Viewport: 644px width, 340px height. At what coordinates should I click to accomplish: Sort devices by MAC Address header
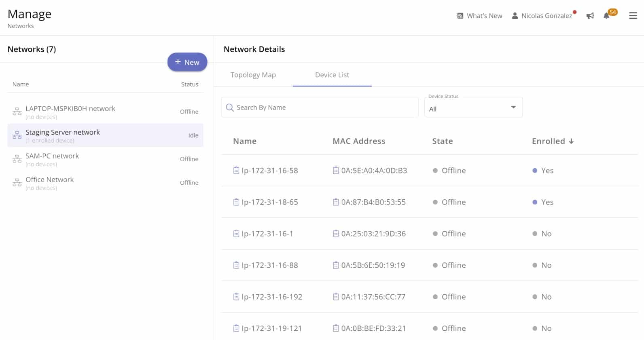click(x=359, y=141)
